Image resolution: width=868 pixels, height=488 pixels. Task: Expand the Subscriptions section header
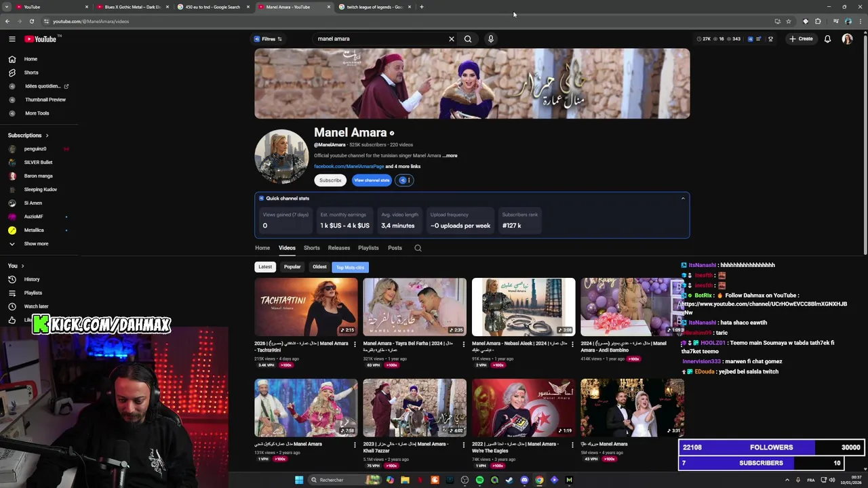pyautogui.click(x=28, y=135)
